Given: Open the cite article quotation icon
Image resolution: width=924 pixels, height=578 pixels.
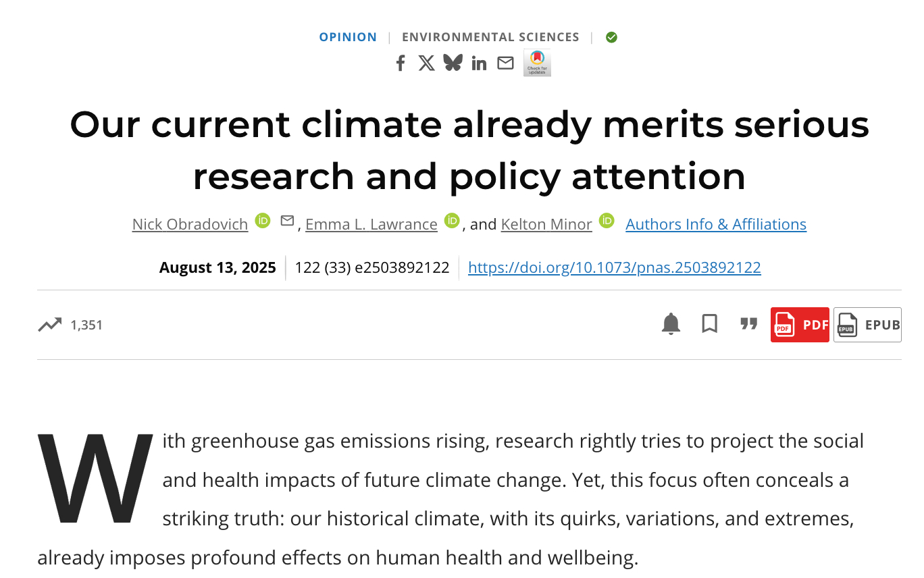Looking at the screenshot, I should [748, 324].
